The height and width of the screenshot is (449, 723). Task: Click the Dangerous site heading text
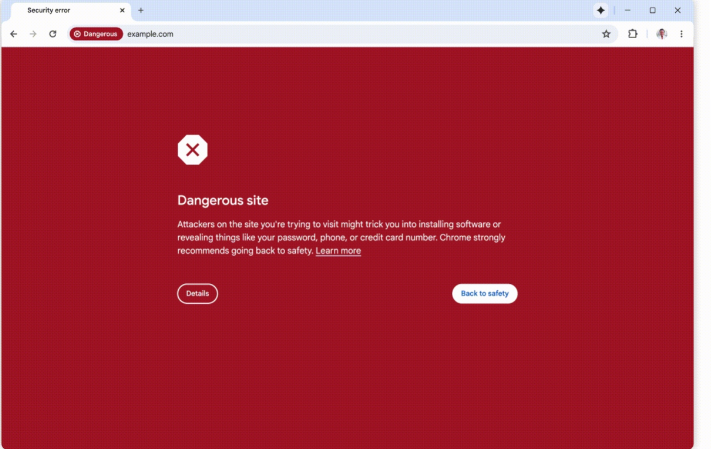[x=223, y=201]
